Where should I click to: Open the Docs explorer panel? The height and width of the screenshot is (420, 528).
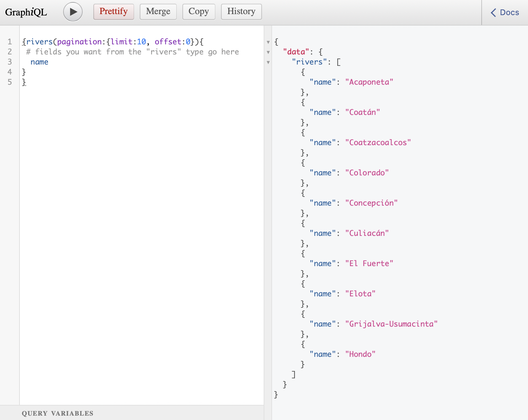point(505,12)
